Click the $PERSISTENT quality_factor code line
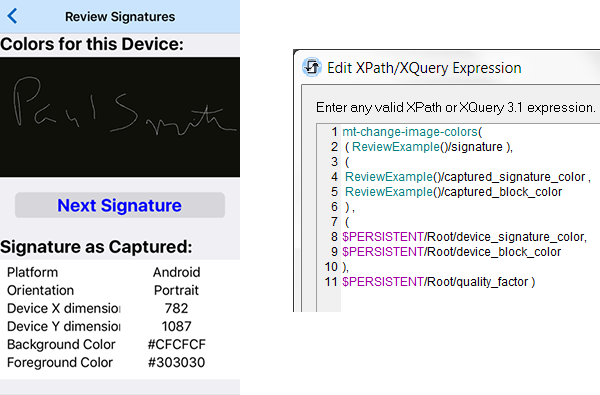Viewport: 600px width, 395px height. coord(439,282)
